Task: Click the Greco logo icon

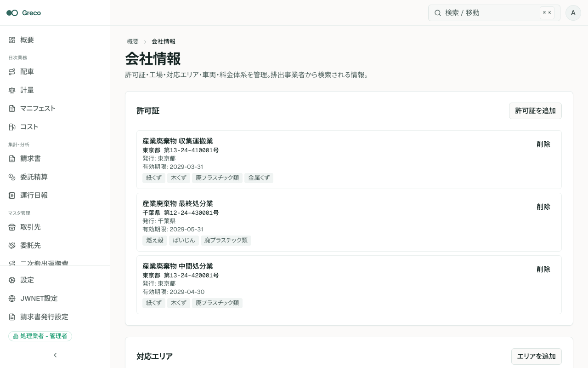Action: [x=12, y=13]
